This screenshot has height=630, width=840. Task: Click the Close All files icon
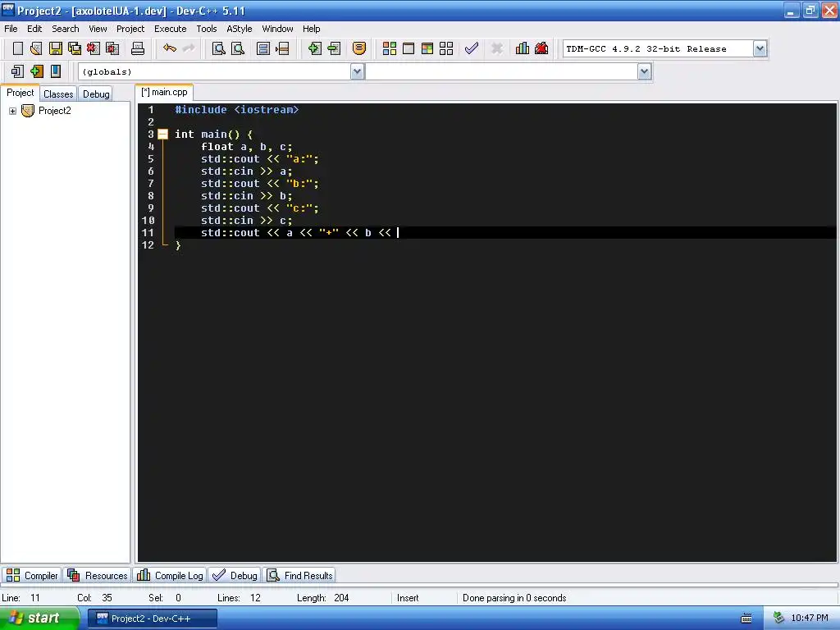pyautogui.click(x=112, y=48)
